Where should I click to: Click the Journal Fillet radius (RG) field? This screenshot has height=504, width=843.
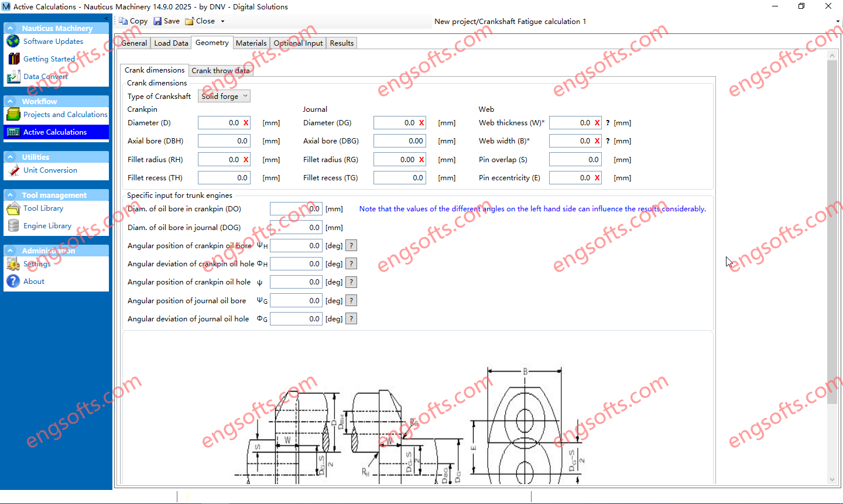tap(400, 160)
